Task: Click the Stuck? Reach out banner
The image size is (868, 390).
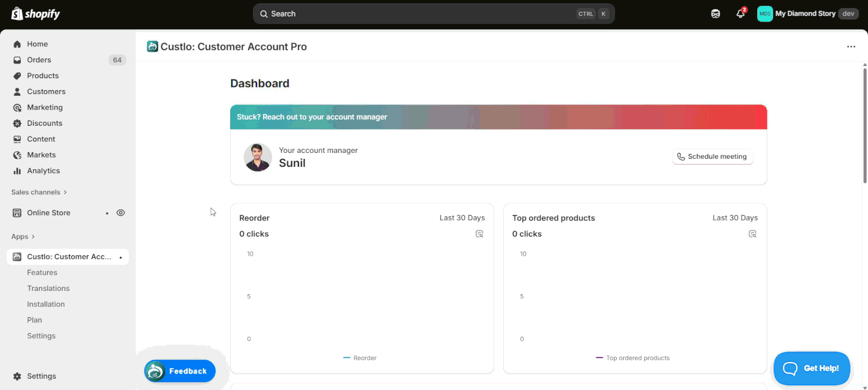Action: click(x=498, y=117)
